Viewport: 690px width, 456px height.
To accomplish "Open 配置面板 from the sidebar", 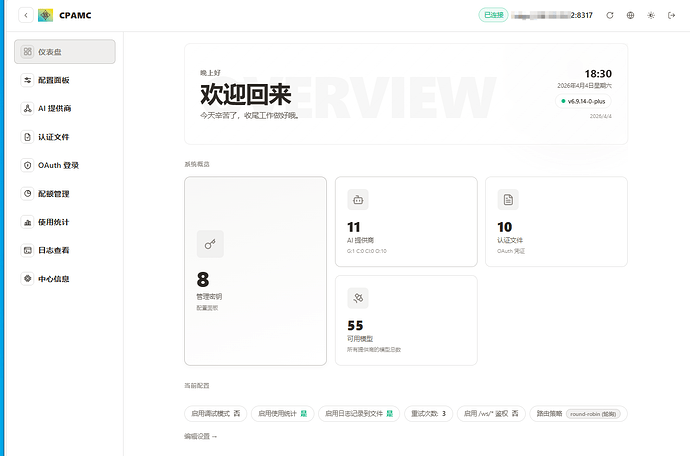I will point(65,80).
